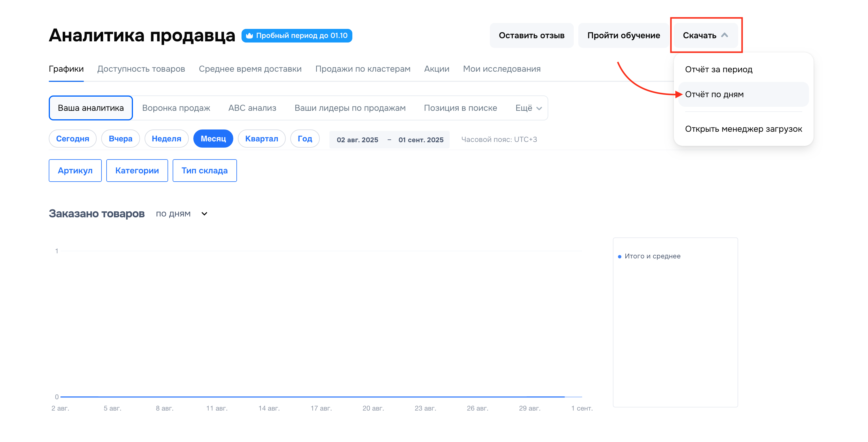This screenshot has height=442, width=868.
Task: Switch to Доступность товаров tab
Action: (x=141, y=69)
